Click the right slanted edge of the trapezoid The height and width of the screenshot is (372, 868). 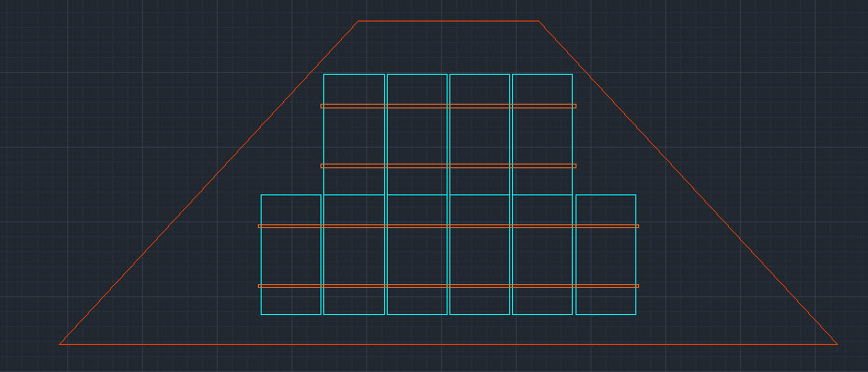[x=688, y=182]
